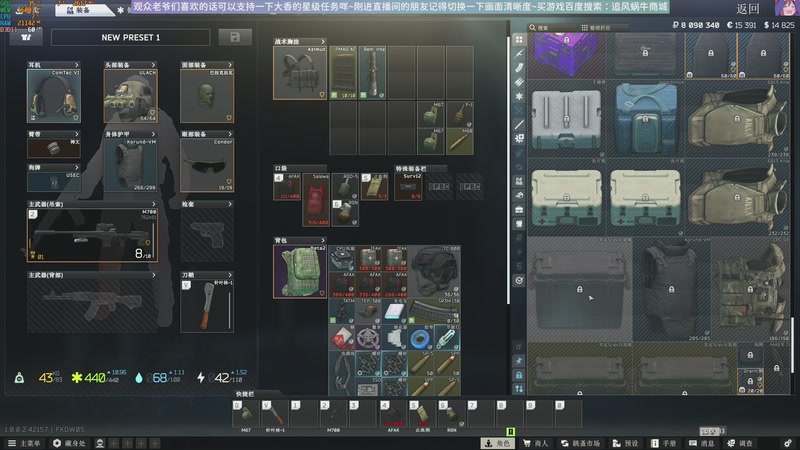Open the gear preset shirt icon
800x450 pixels.
tap(26, 37)
